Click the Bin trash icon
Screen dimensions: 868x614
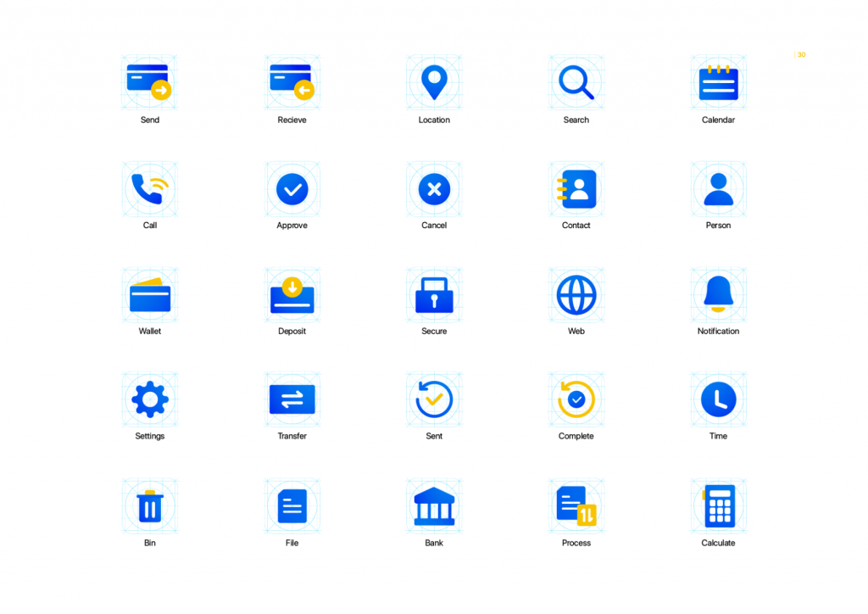tap(149, 506)
